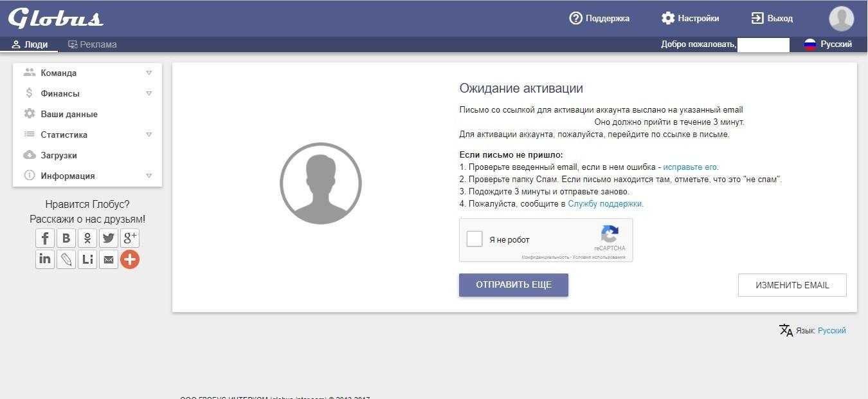Click the translate language icon
Viewport: 868px width, 399px height.
pyautogui.click(x=786, y=330)
